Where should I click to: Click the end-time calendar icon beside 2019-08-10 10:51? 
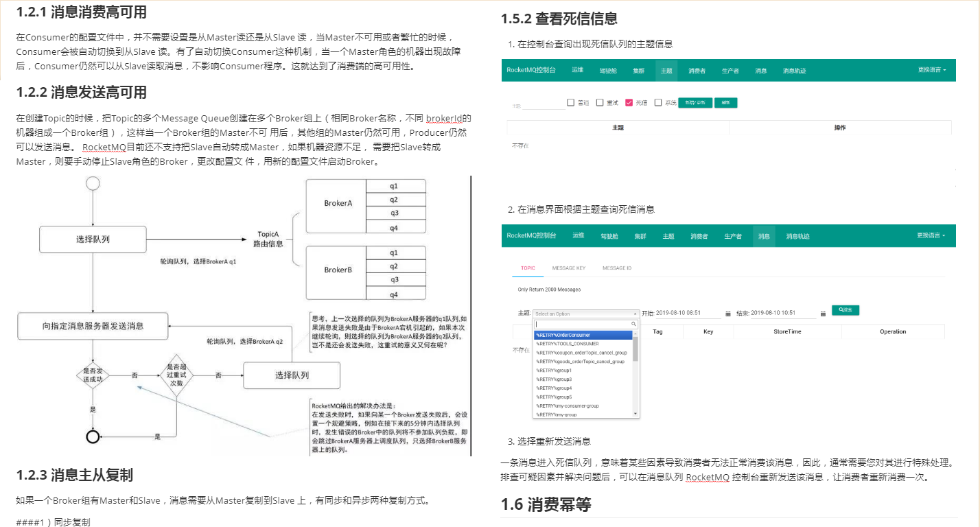coord(823,314)
